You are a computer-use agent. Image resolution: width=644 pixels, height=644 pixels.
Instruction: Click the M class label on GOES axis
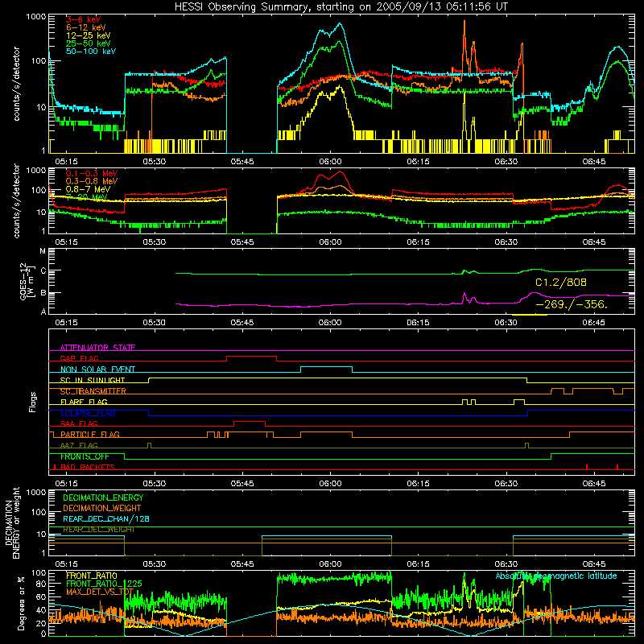pos(43,251)
